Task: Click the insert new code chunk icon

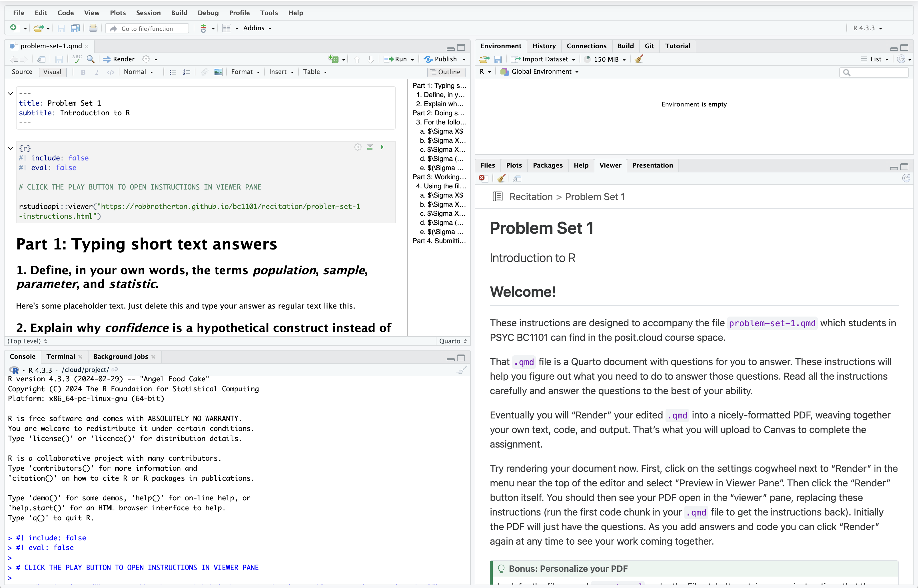Action: 334,59
